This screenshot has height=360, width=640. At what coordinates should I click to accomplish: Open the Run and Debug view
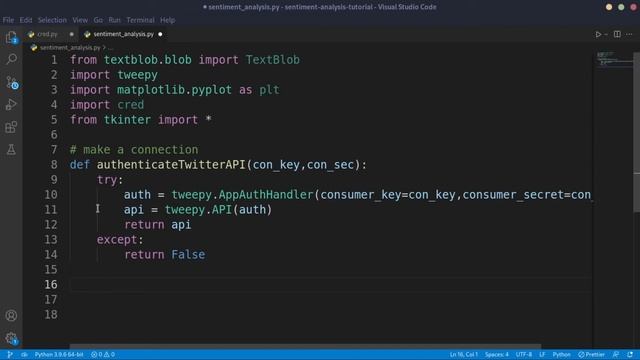tap(11, 105)
